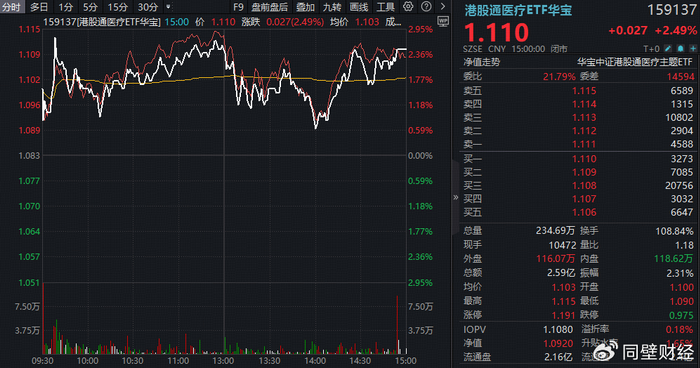Click the 量比 value 1.18

tap(685, 245)
